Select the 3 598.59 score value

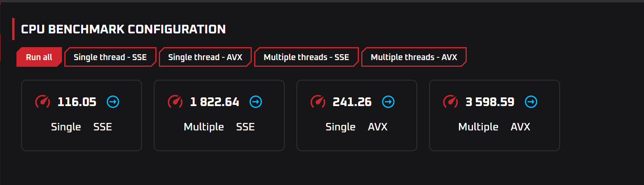coord(490,102)
